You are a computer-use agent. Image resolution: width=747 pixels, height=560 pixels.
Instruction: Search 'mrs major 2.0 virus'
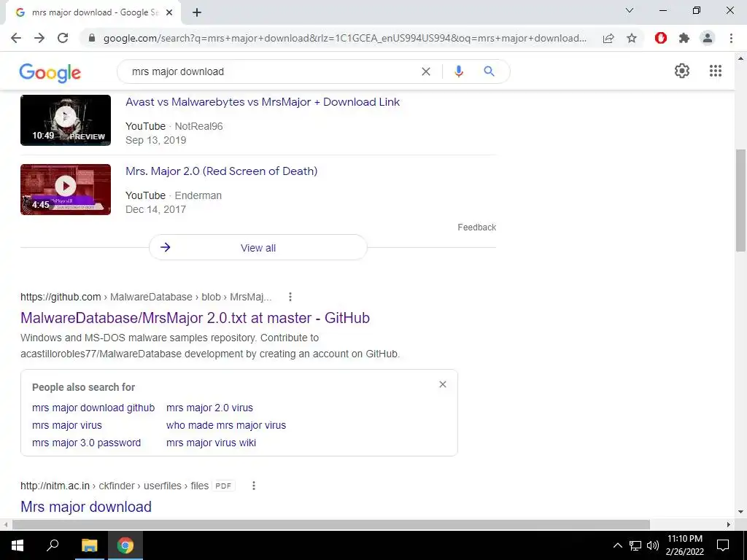tap(209, 408)
